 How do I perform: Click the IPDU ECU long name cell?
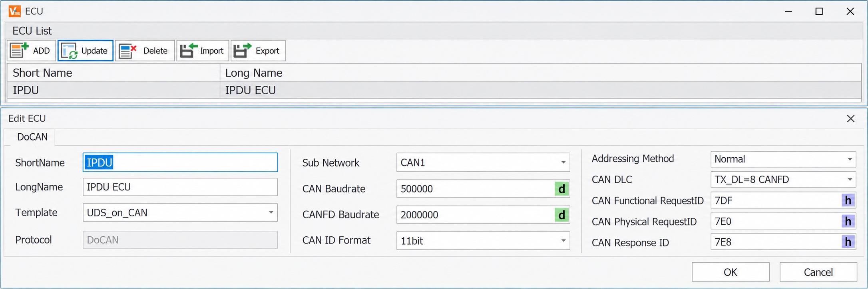tap(540, 90)
